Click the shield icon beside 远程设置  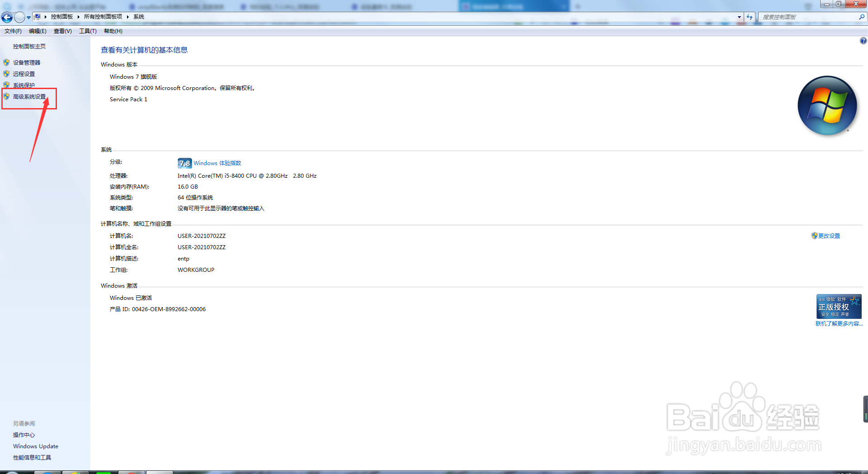[x=6, y=74]
